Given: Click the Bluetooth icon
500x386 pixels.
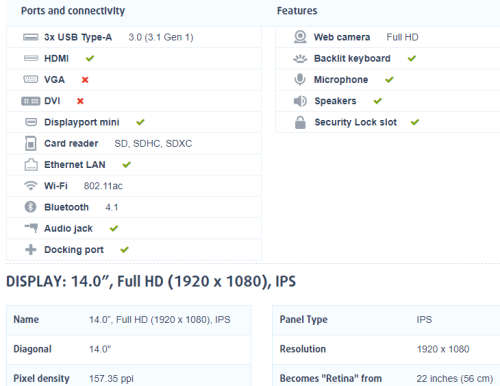Looking at the screenshot, I should pyautogui.click(x=30, y=207).
